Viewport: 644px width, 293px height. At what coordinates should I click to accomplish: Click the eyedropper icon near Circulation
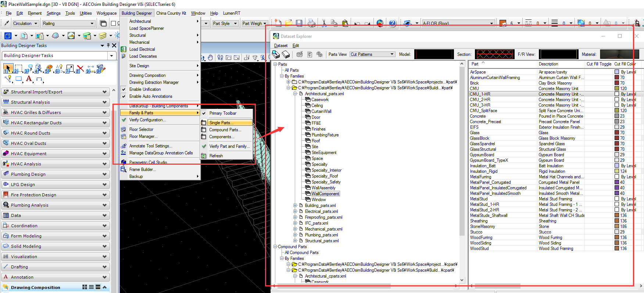(7, 23)
